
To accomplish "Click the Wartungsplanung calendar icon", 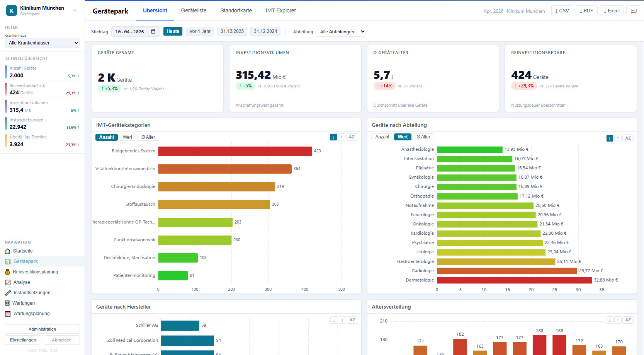I will coord(8,314).
